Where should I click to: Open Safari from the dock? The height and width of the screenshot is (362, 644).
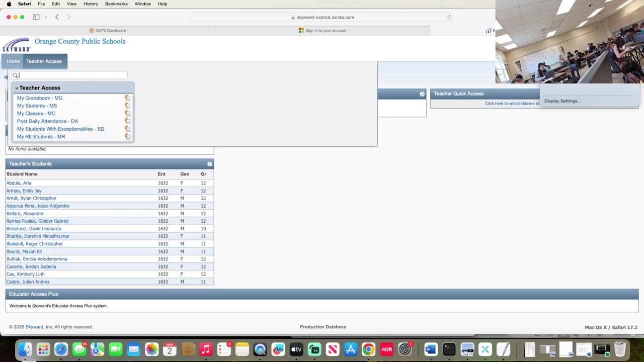pyautogui.click(x=61, y=349)
